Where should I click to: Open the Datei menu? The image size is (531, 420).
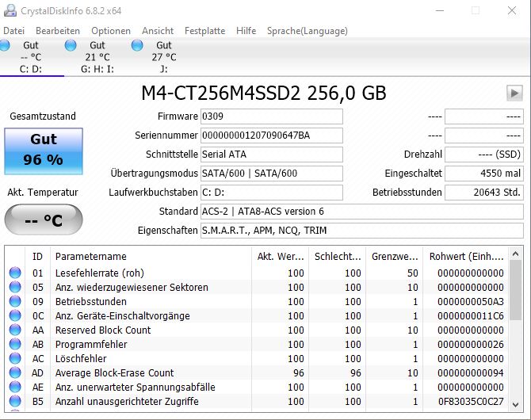(14, 31)
